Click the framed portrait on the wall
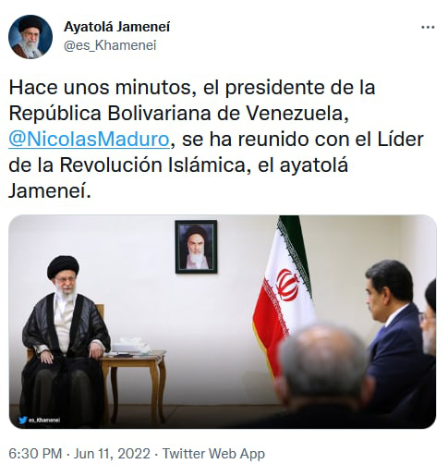 point(196,247)
